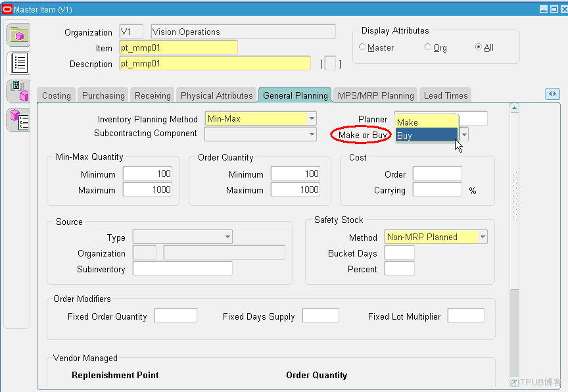Select the Master display attribute radio
568x392 pixels.
pos(362,47)
